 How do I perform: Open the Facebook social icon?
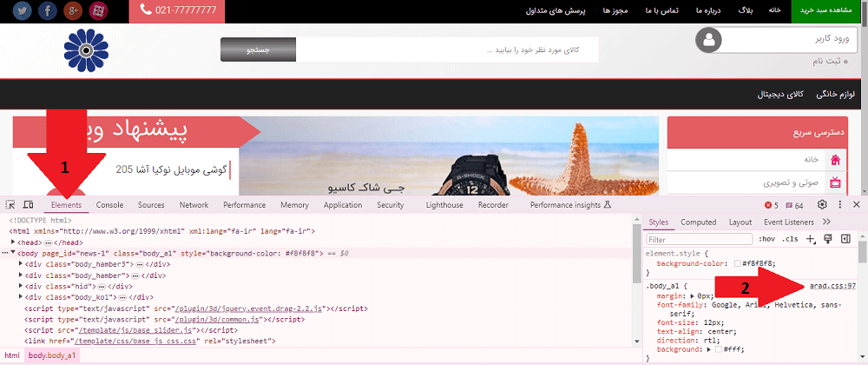click(48, 10)
